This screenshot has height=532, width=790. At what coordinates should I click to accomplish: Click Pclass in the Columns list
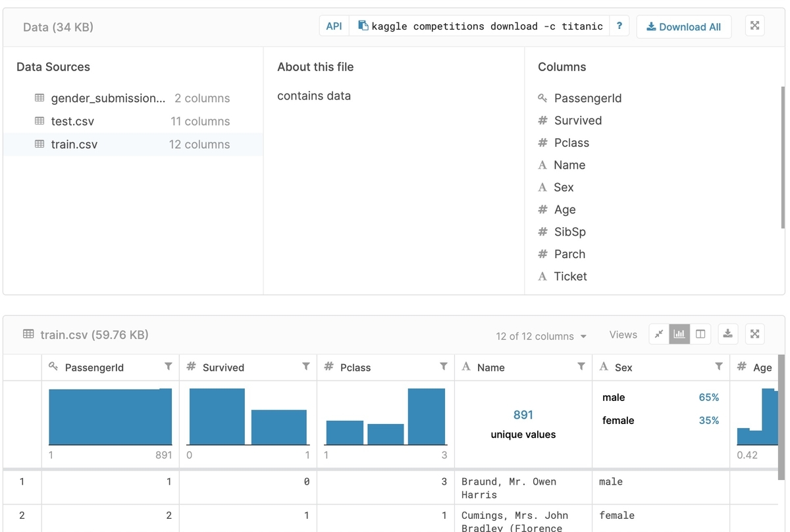point(571,143)
